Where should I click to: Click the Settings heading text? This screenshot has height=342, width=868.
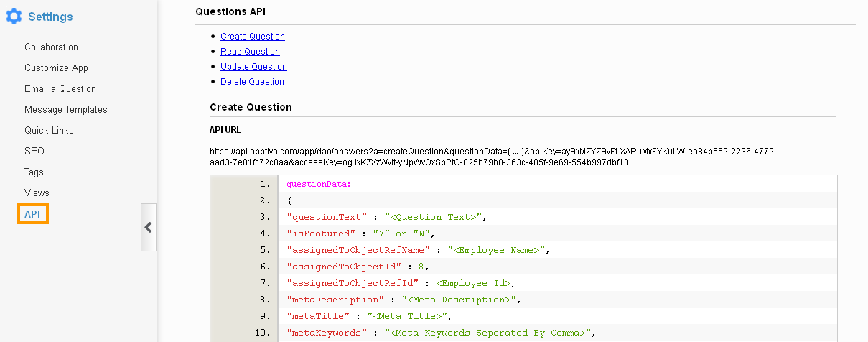(x=50, y=17)
